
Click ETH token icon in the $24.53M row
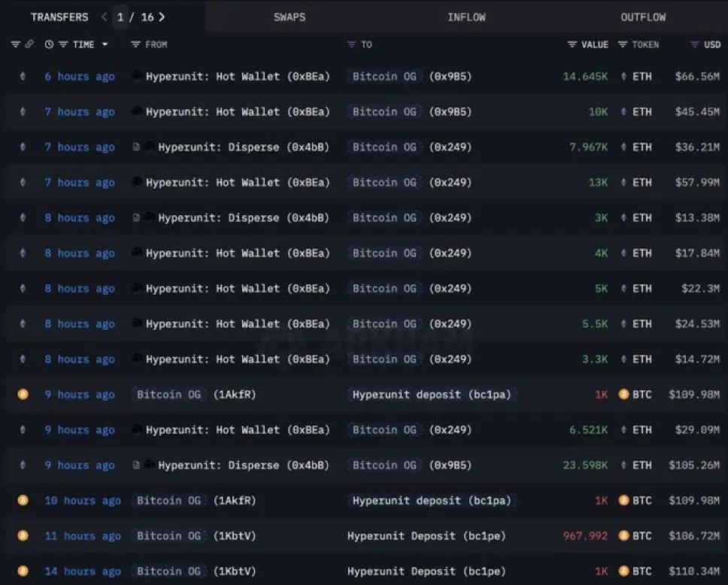coord(623,323)
